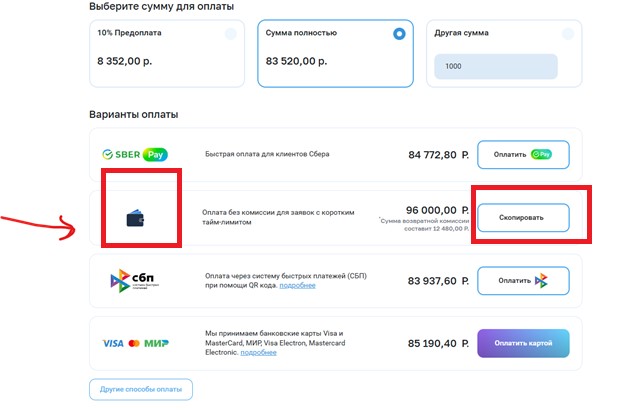Viewport: 624px width, 410px height.
Task: Click the SBER Pay logo
Action: click(135, 154)
